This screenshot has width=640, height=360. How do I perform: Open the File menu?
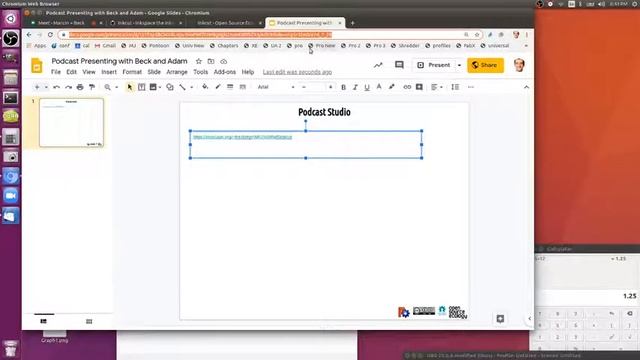pos(56,72)
